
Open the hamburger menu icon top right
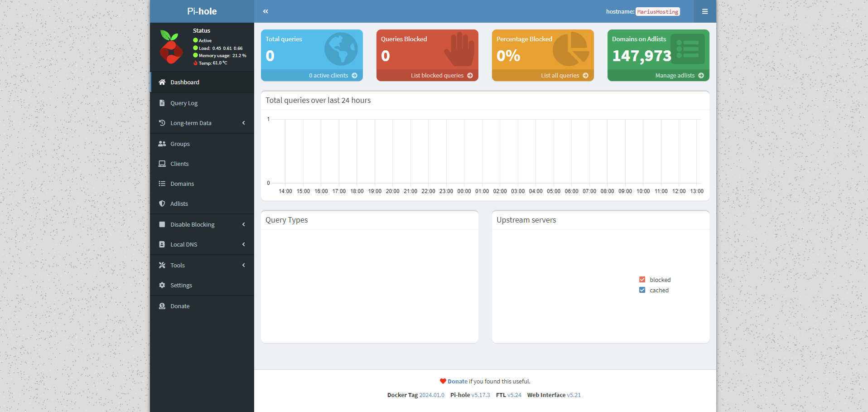[x=705, y=11]
